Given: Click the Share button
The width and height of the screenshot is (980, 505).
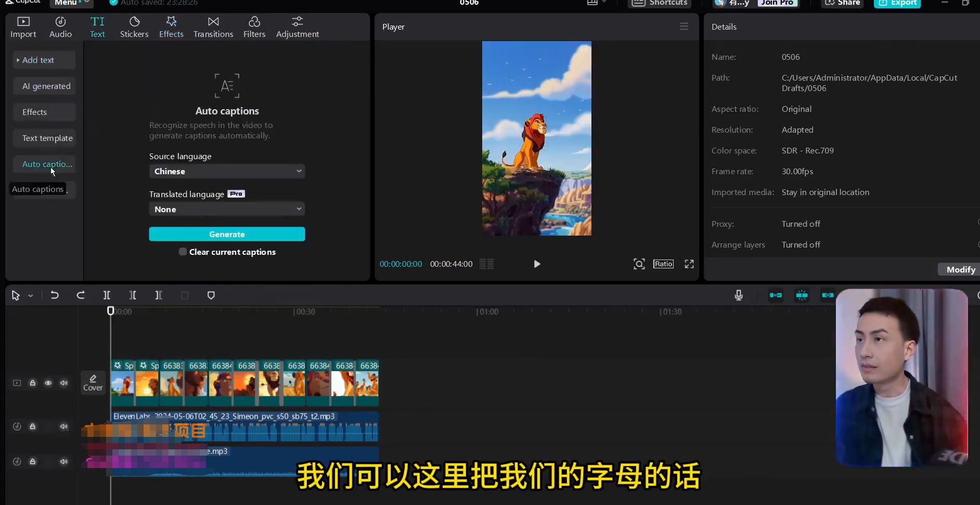Looking at the screenshot, I should pos(843,3).
